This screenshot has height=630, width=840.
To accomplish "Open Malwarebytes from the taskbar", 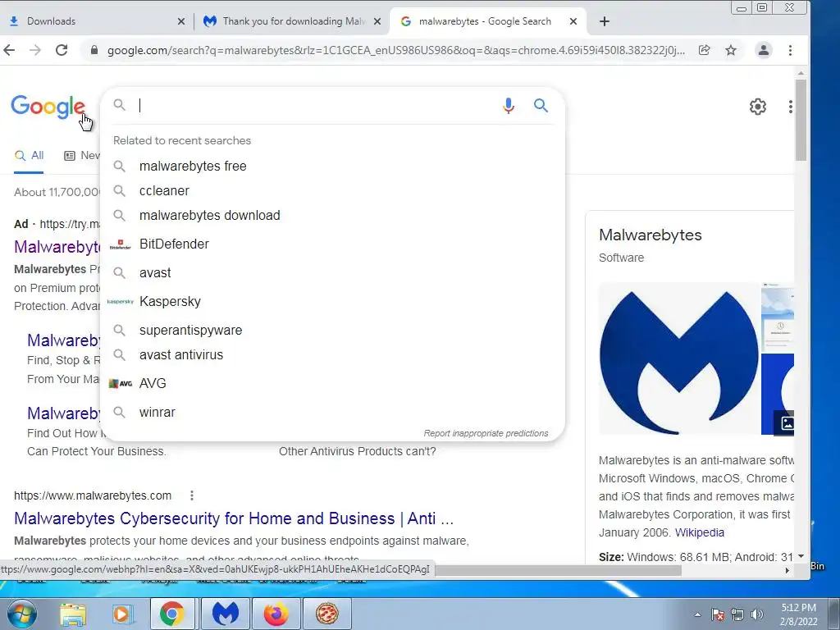I will click(x=226, y=614).
